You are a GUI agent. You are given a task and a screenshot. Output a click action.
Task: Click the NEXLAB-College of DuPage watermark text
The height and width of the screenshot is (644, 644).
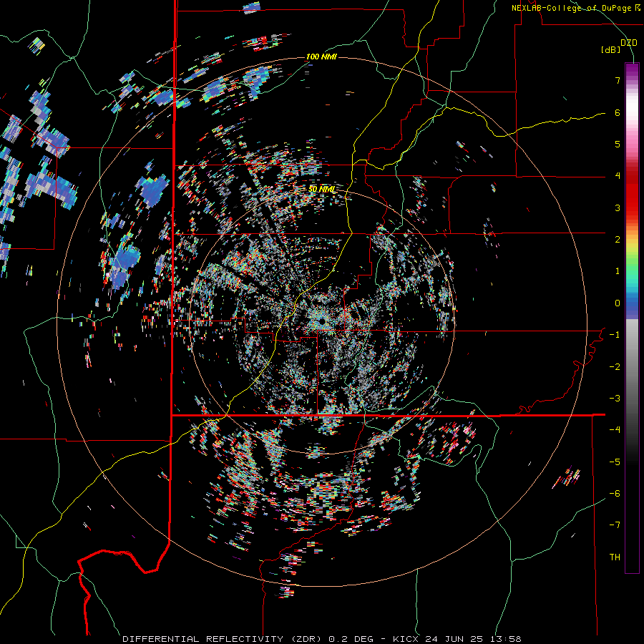click(575, 8)
